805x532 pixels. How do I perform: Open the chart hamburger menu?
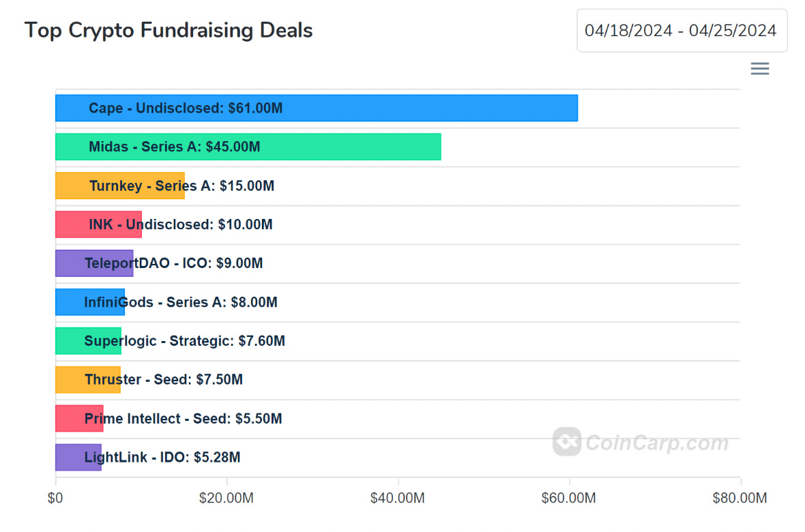coord(759,69)
